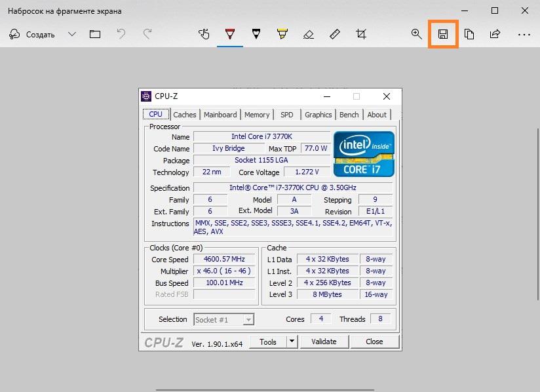Click the Intel Core i7 logo badge
This screenshot has height=392, width=540.
pos(364,154)
